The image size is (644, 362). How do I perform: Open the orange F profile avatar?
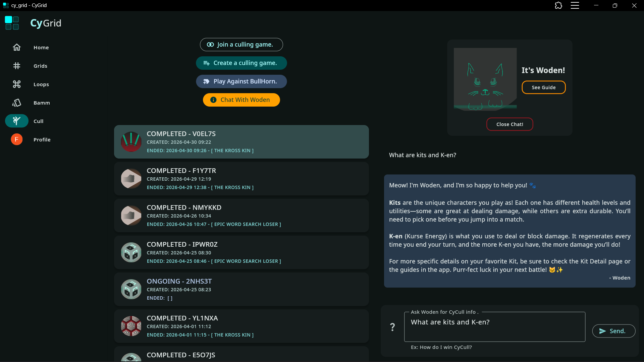pos(17,139)
